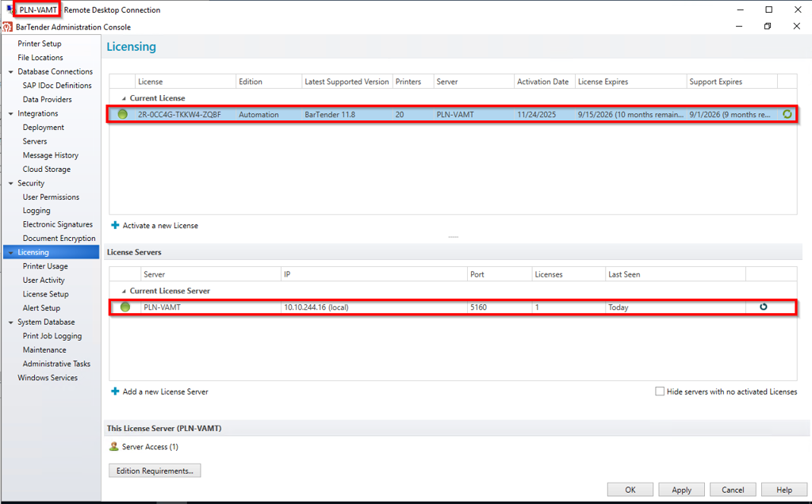Click the user icon next to Server Access

pyautogui.click(x=114, y=446)
